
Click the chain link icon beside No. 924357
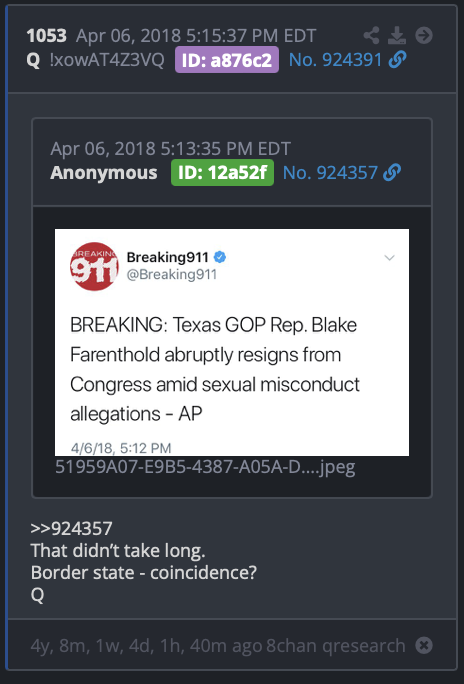point(392,173)
